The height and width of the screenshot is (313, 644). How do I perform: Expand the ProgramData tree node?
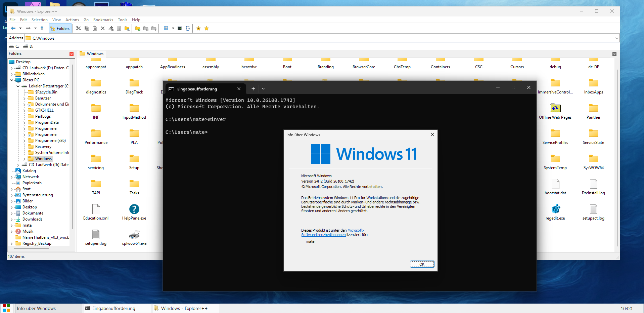25,123
